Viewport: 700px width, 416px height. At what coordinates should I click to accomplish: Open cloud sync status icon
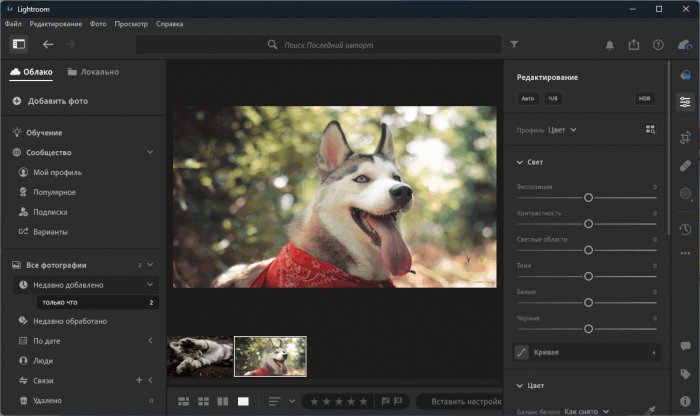[684, 45]
